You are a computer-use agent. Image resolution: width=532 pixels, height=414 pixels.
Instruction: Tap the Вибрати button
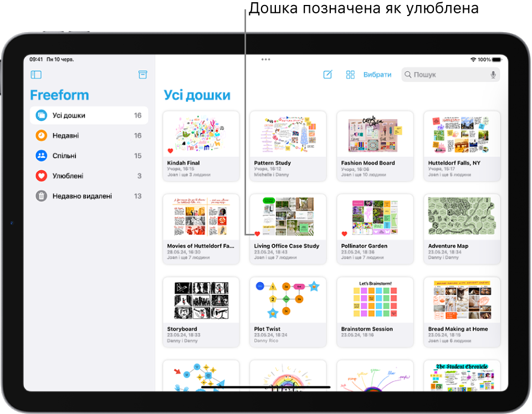[377, 74]
